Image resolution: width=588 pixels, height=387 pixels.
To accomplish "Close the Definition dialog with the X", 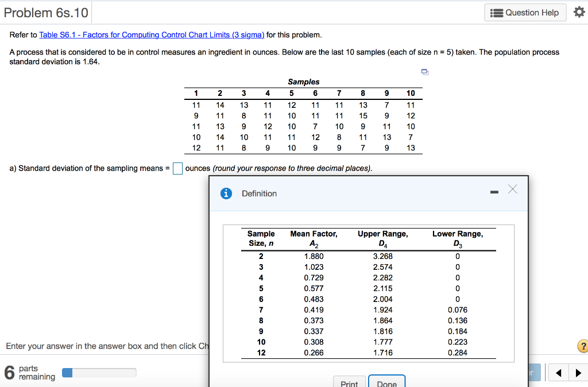I will 512,189.
